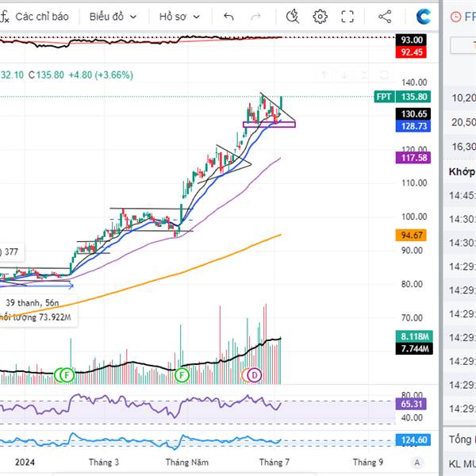Click the 130.65 moving average label
Screen dimensions: 476x476
(x=413, y=113)
